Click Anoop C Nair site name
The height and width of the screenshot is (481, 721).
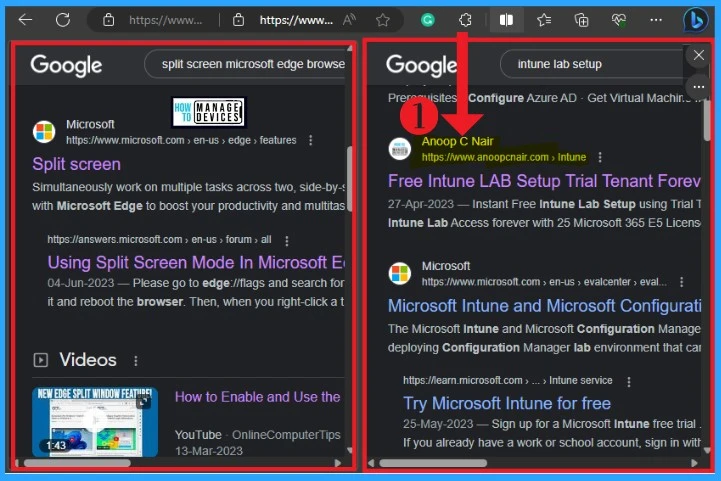pos(458,141)
